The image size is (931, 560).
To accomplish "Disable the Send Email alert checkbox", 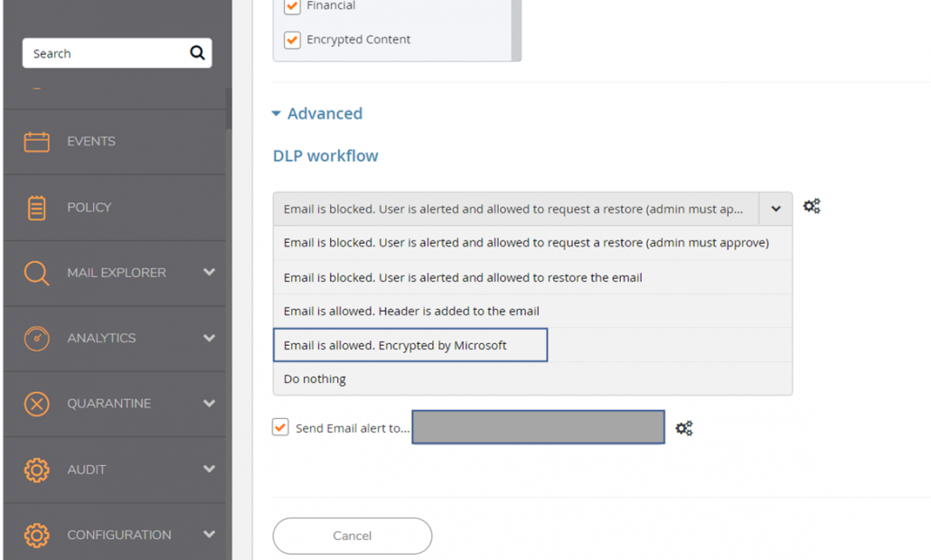I will pyautogui.click(x=280, y=427).
